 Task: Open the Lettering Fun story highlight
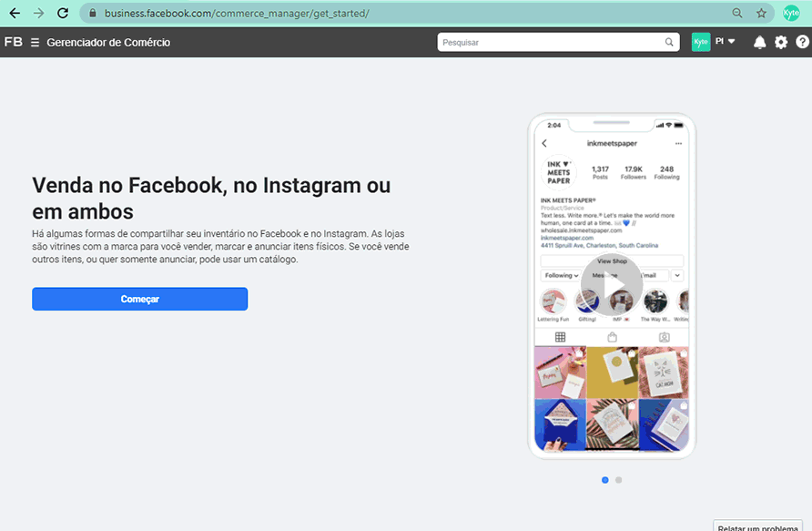(x=553, y=301)
